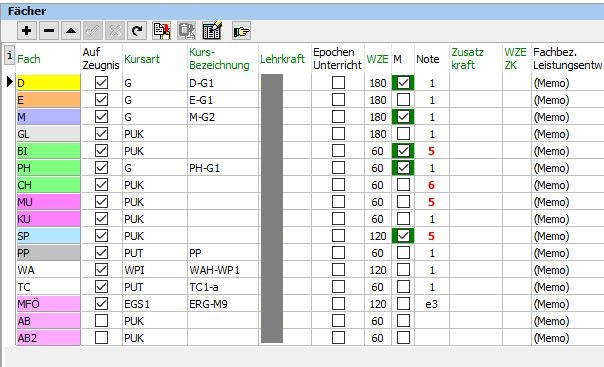Click course name cell TC1-a

pos(223,287)
